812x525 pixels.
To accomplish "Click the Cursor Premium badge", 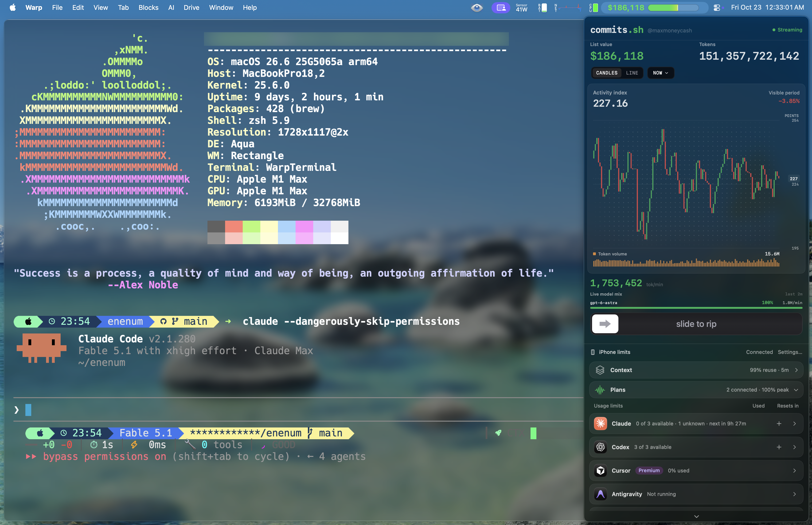I will click(649, 471).
